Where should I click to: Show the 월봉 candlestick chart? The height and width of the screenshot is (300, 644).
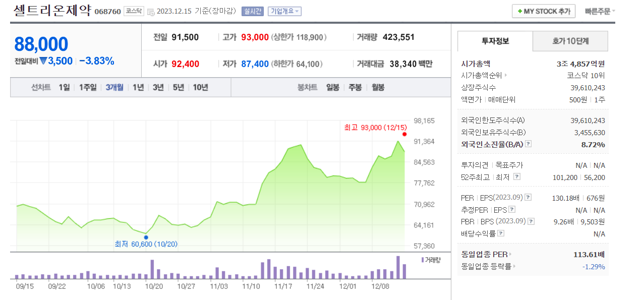click(x=378, y=87)
